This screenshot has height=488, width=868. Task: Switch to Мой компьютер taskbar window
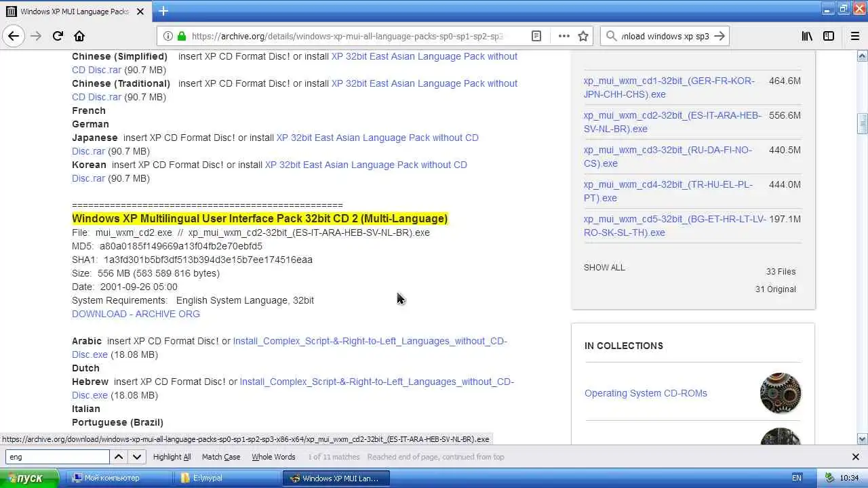point(119,478)
